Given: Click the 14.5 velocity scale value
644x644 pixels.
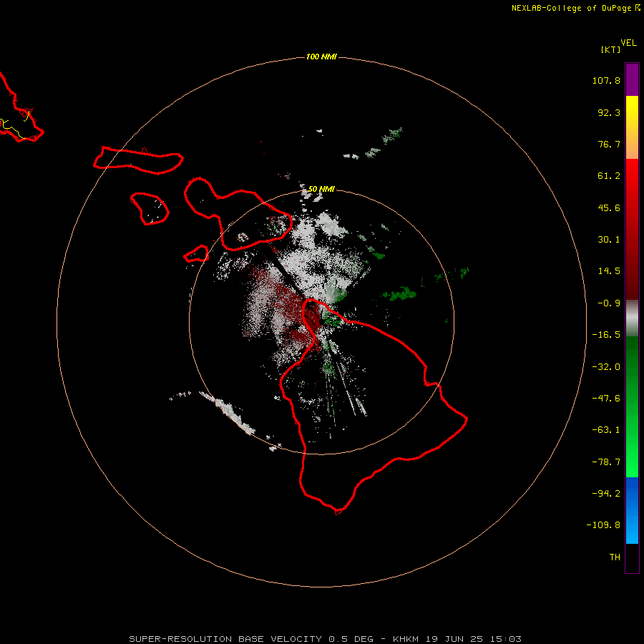Looking at the screenshot, I should [609, 271].
